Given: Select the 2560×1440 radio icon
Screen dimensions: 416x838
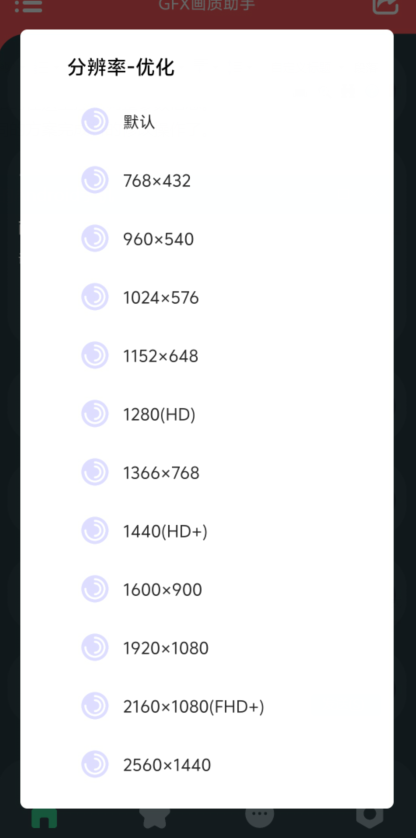Looking at the screenshot, I should pos(95,764).
